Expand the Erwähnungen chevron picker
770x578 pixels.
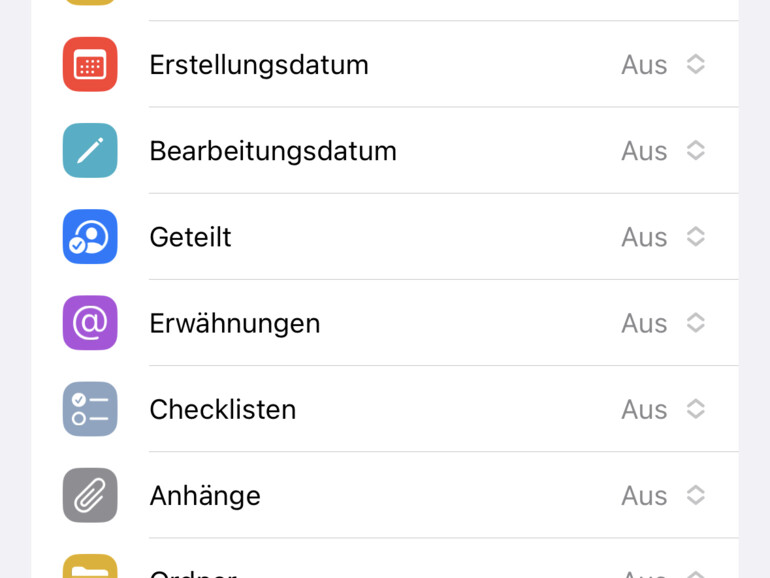(x=696, y=323)
